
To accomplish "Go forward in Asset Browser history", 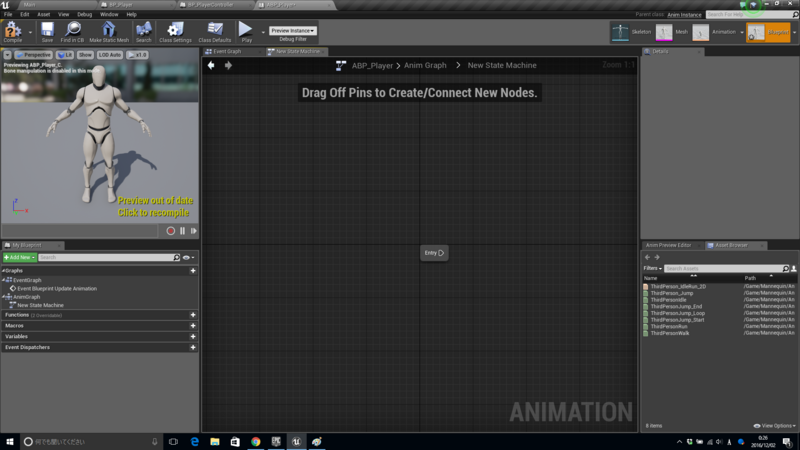I will [657, 258].
